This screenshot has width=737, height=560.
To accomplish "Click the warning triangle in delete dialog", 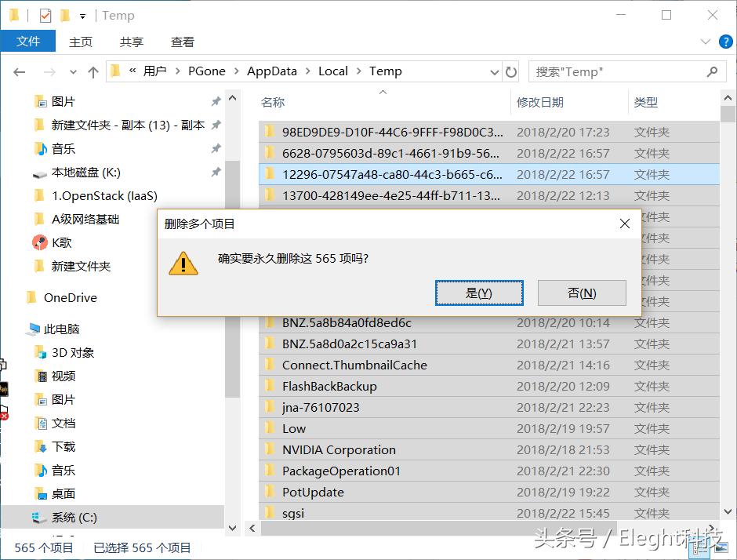I will [183, 264].
